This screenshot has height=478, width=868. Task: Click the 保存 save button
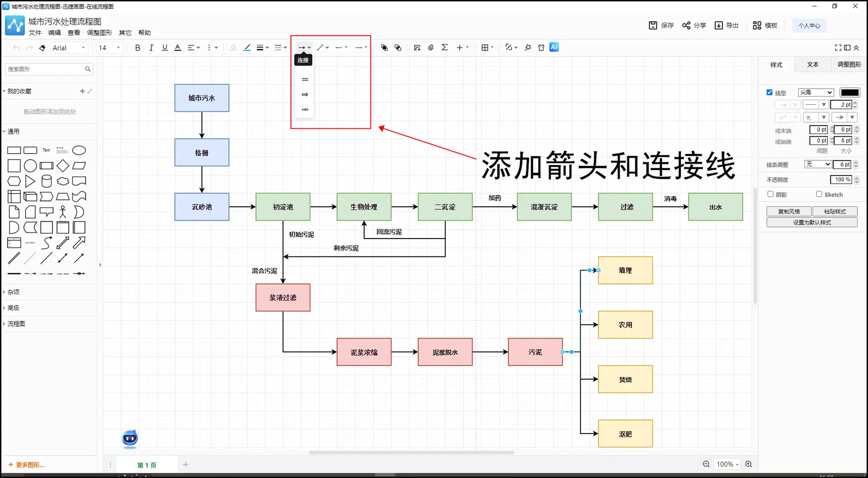coord(661,26)
